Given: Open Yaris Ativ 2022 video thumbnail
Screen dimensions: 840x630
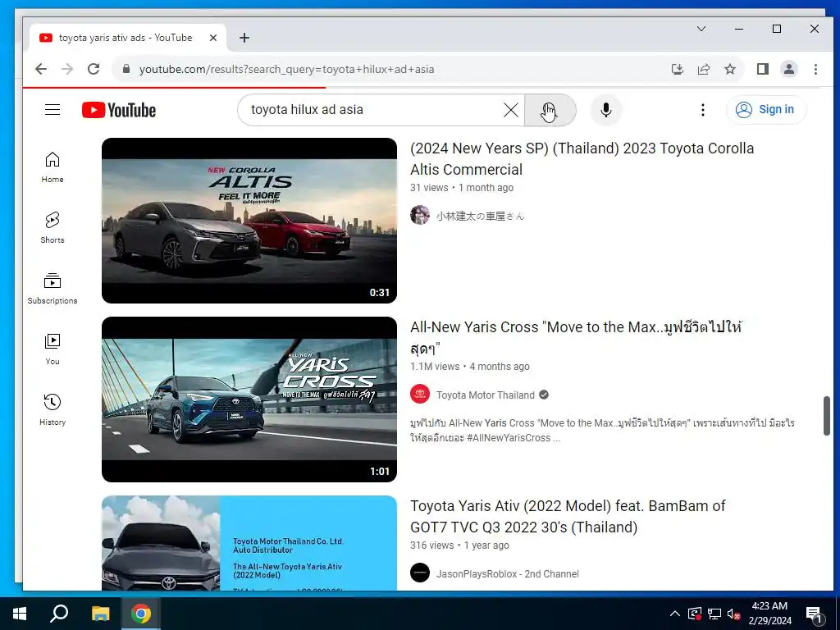Looking at the screenshot, I should click(x=249, y=543).
